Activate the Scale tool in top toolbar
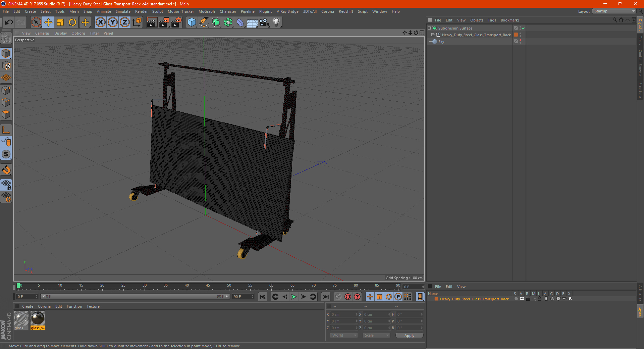 point(60,22)
